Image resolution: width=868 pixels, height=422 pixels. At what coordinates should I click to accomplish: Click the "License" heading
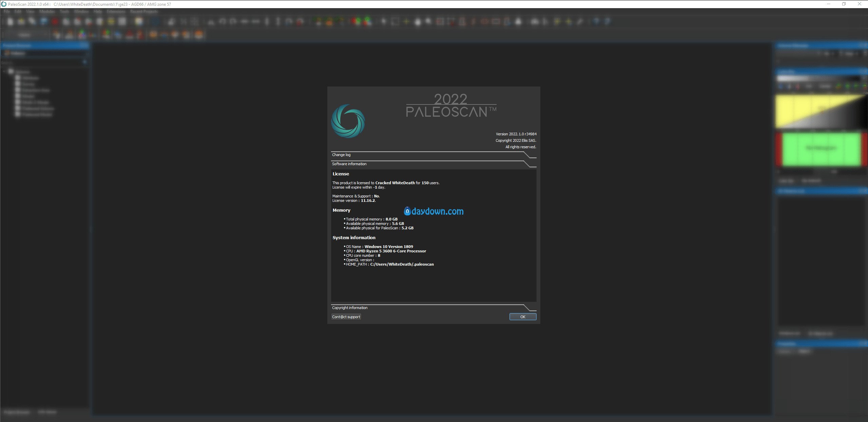point(341,174)
